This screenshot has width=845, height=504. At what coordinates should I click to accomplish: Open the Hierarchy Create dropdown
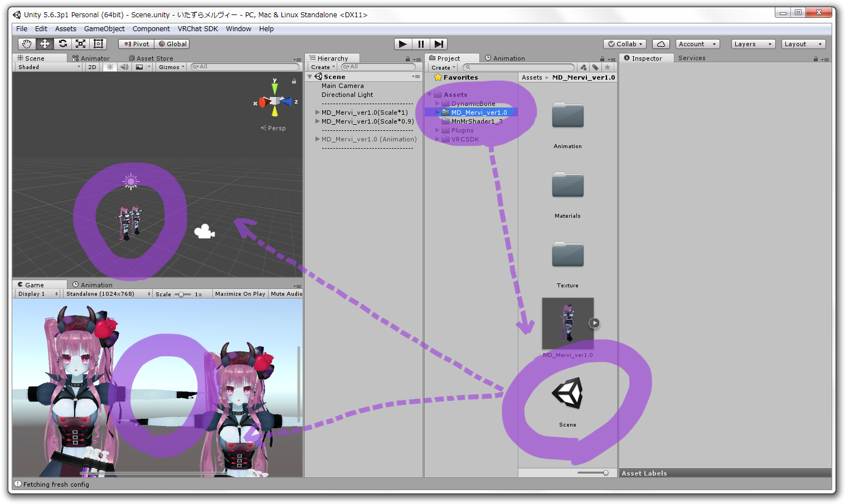tap(323, 67)
